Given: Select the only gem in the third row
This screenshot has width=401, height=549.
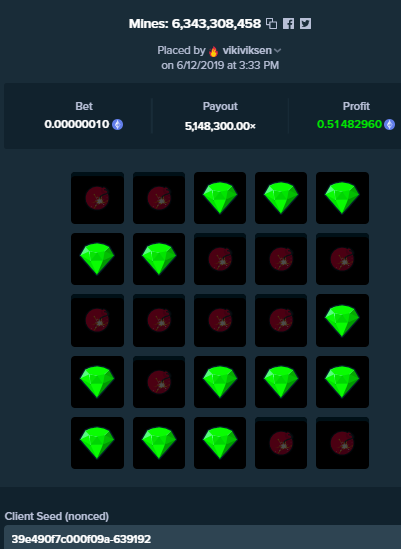Looking at the screenshot, I should [342, 320].
